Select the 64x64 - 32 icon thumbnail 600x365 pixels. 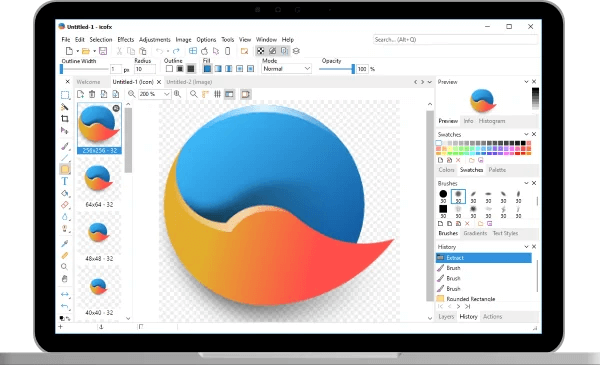tap(99, 184)
